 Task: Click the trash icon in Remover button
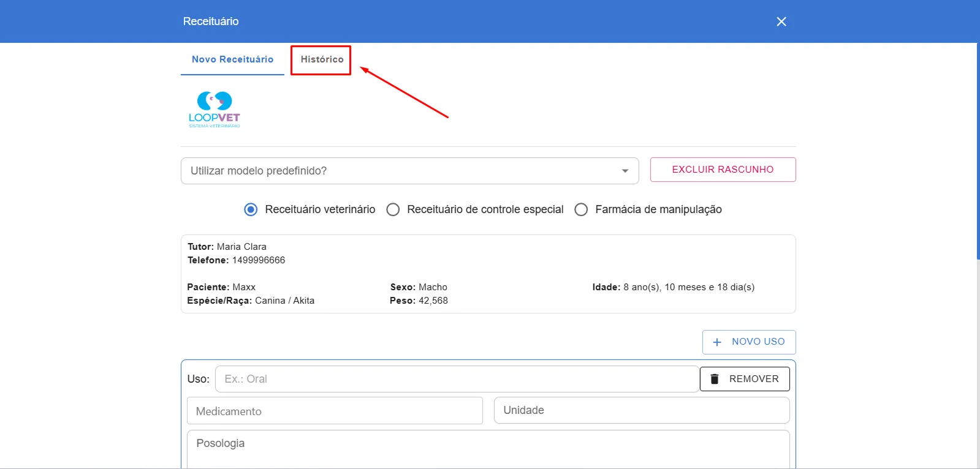click(715, 379)
